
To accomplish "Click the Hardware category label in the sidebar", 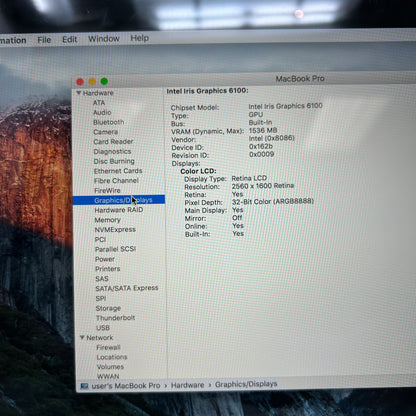I will pyautogui.click(x=98, y=93).
